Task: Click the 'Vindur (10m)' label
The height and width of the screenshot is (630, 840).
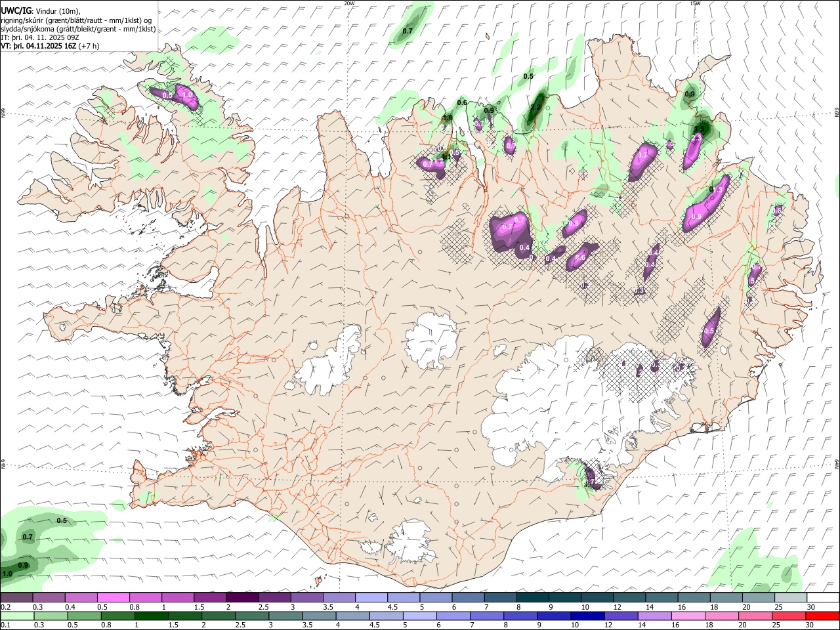Action: 57,11
